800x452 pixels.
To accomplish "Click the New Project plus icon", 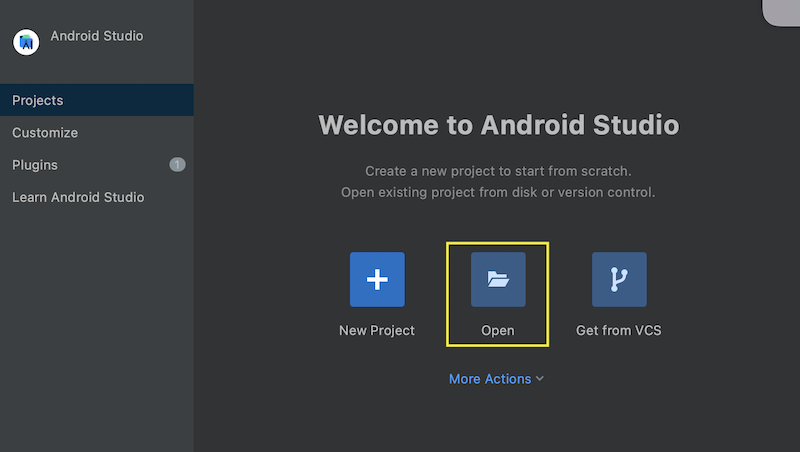I will tap(377, 279).
